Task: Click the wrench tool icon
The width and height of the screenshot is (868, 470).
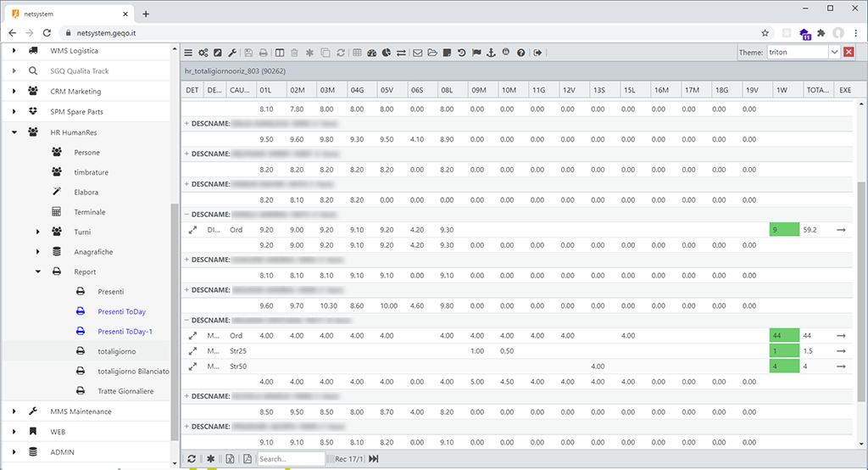Action: (232, 53)
